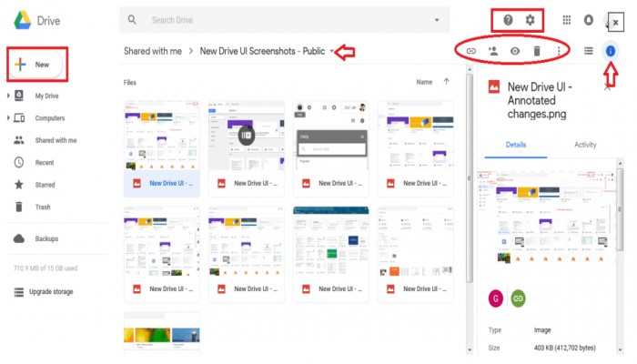637x364 pixels.
Task: Toggle the info details panel button
Action: 611,52
